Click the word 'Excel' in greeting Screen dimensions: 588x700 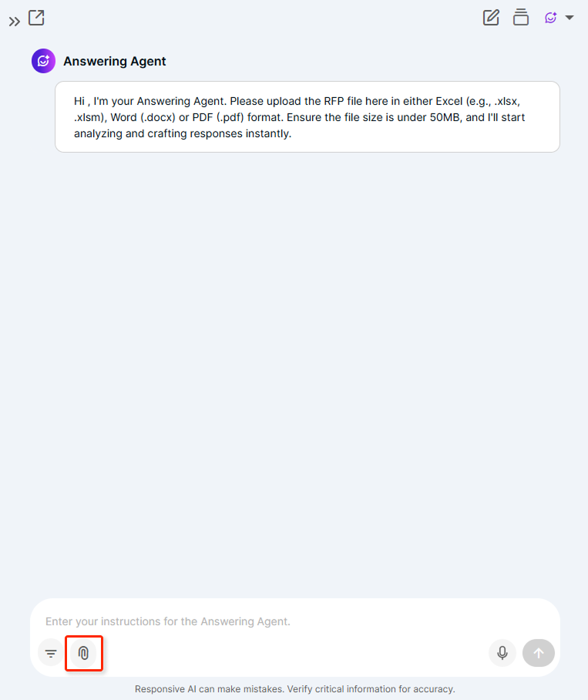click(449, 101)
